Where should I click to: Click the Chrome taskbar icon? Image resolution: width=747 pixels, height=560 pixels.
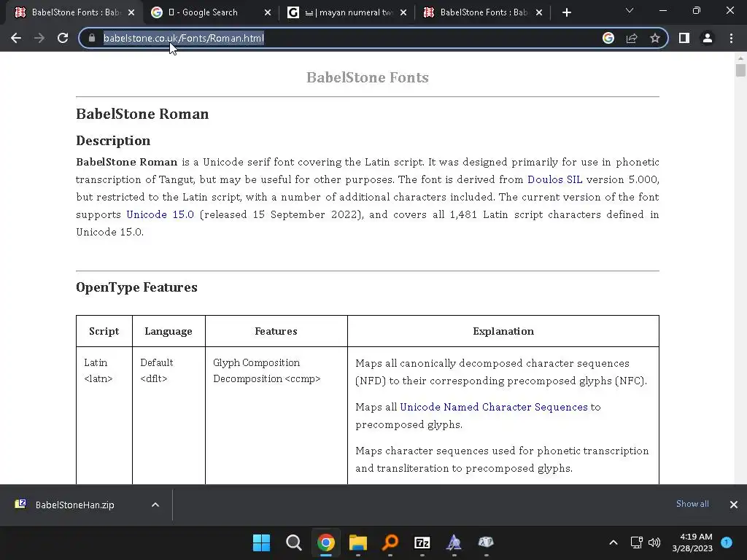point(326,542)
